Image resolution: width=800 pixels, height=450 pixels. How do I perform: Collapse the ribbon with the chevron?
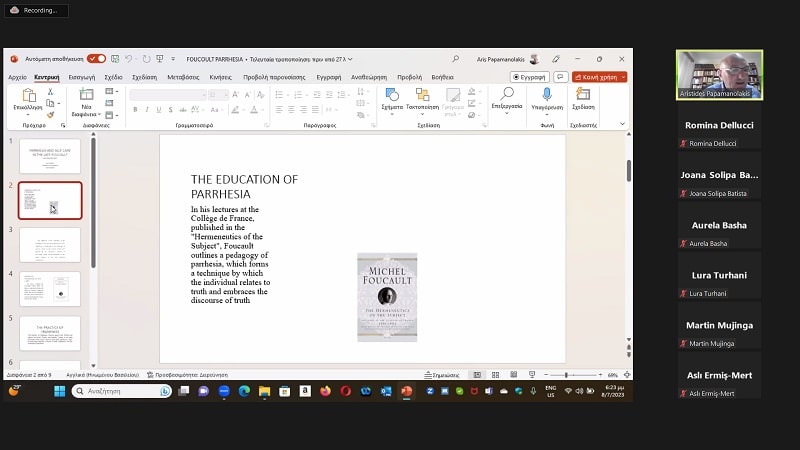tap(623, 124)
